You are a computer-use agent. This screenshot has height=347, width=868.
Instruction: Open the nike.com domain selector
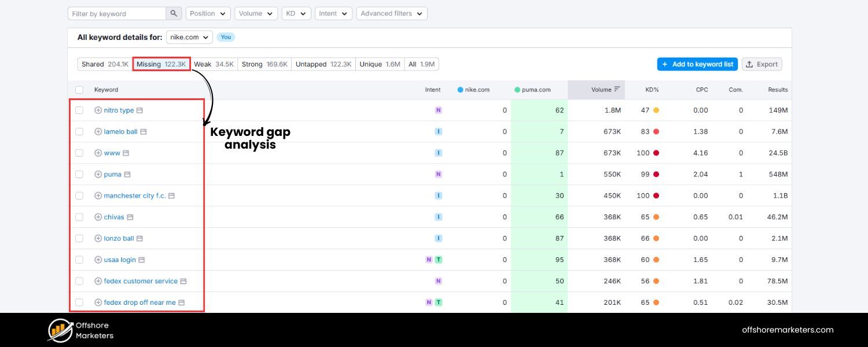coord(189,36)
